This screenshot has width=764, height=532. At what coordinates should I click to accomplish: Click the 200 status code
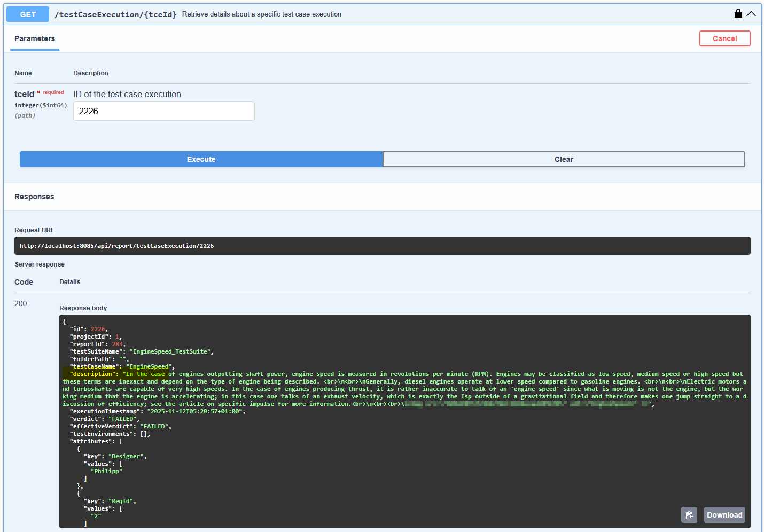20,303
